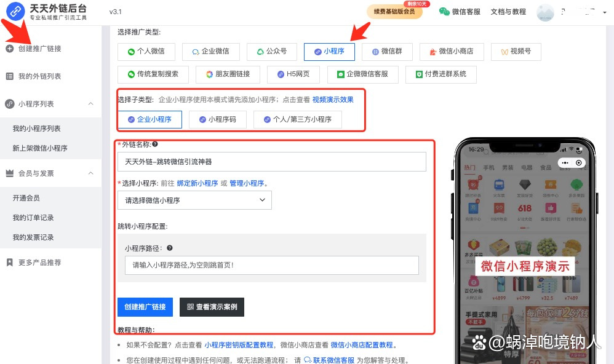614x364 pixels.
Task: Open the 请选择微信小程序 dropdown
Action: click(194, 200)
